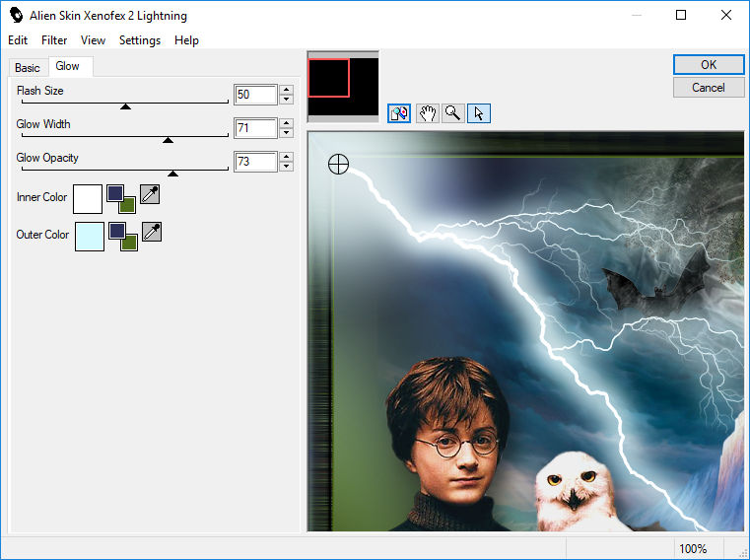Click the Cancel button

pos(709,88)
